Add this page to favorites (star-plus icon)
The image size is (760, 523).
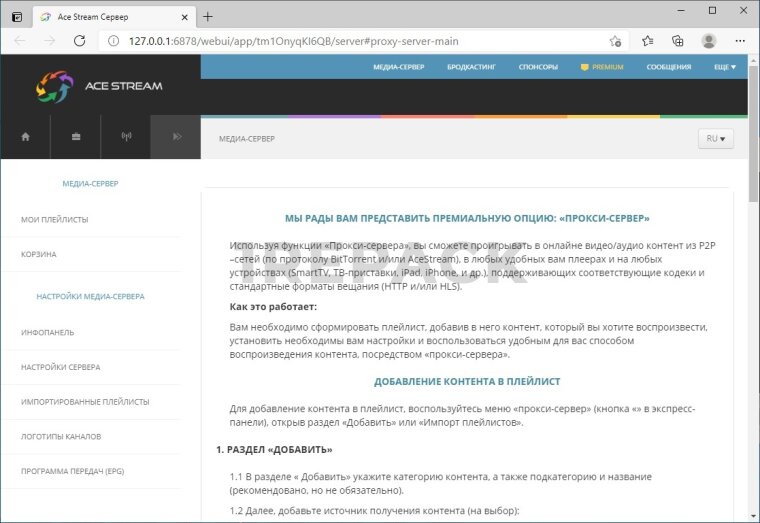pos(615,41)
